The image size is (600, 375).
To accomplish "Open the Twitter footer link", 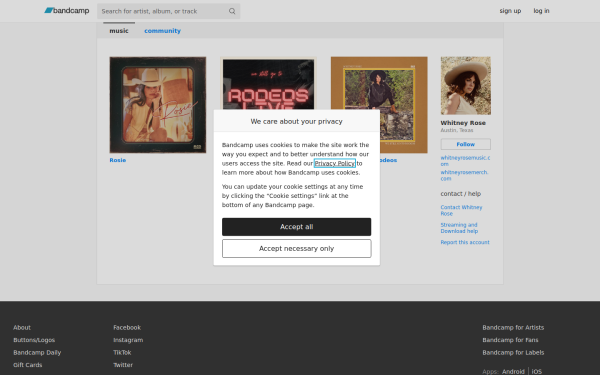I will click(x=123, y=365).
